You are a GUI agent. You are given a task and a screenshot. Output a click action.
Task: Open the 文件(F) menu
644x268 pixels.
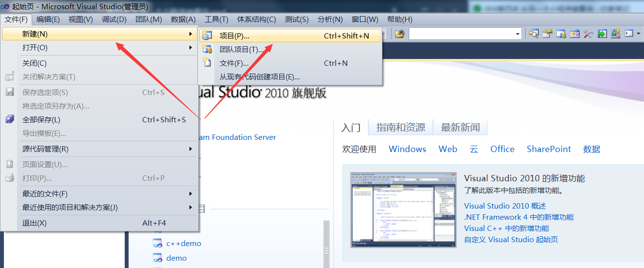coord(16,19)
